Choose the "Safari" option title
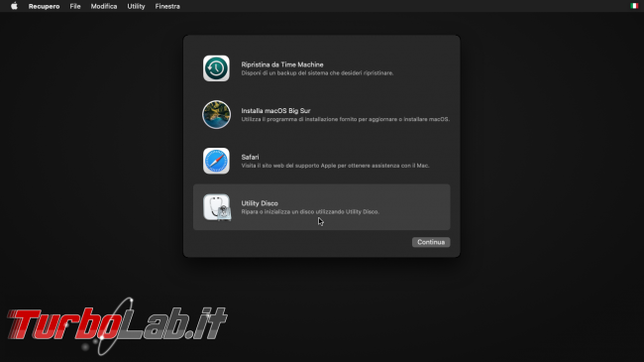 250,157
